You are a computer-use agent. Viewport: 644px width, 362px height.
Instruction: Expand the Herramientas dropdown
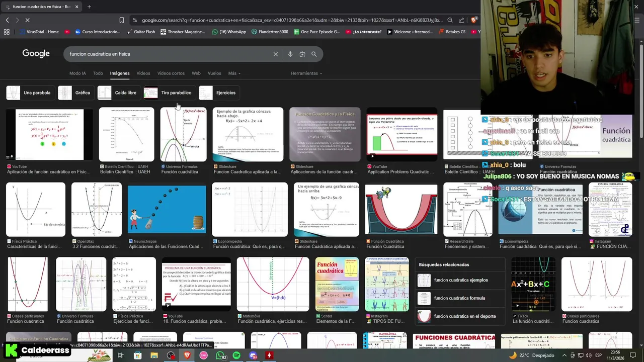coord(306,73)
